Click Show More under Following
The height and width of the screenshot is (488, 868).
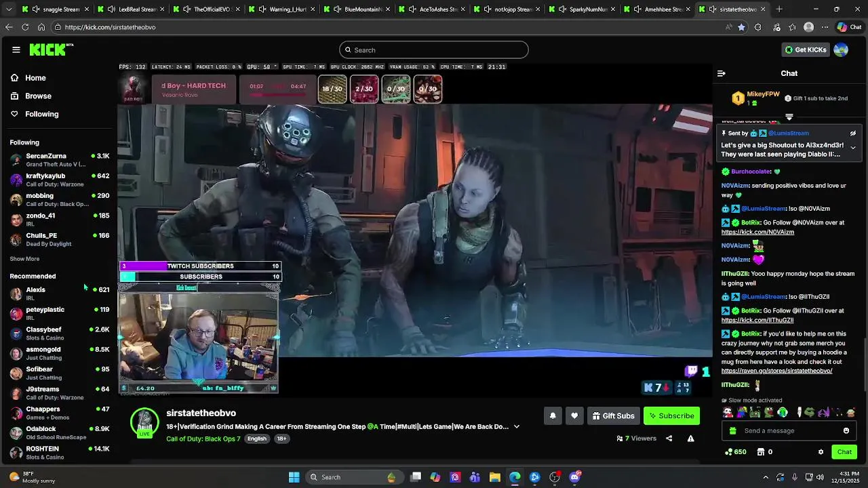pyautogui.click(x=24, y=259)
